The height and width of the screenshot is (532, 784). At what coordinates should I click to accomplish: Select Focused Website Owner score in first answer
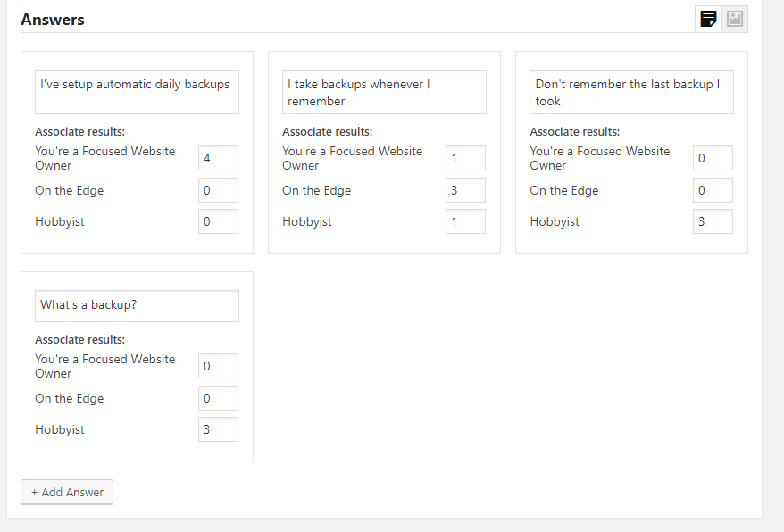[218, 158]
